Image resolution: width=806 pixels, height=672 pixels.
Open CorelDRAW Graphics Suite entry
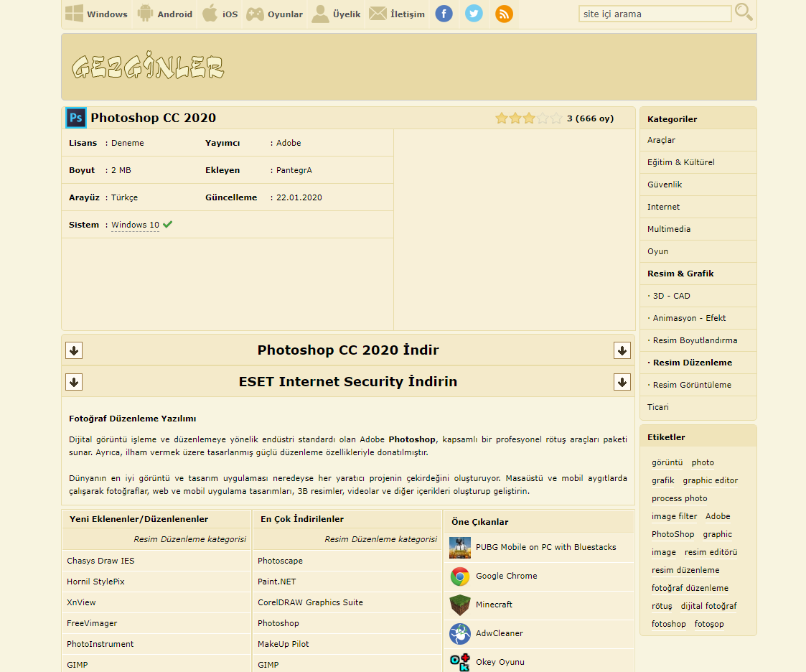[310, 602]
